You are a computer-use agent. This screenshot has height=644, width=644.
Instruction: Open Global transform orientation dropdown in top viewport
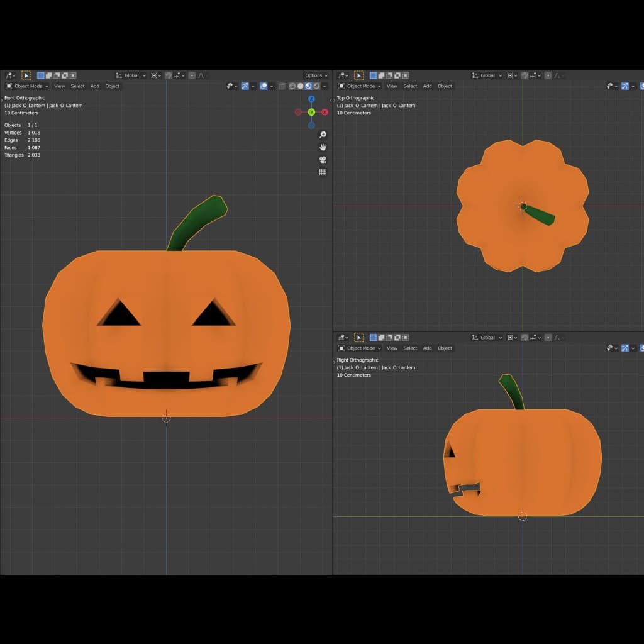point(487,75)
